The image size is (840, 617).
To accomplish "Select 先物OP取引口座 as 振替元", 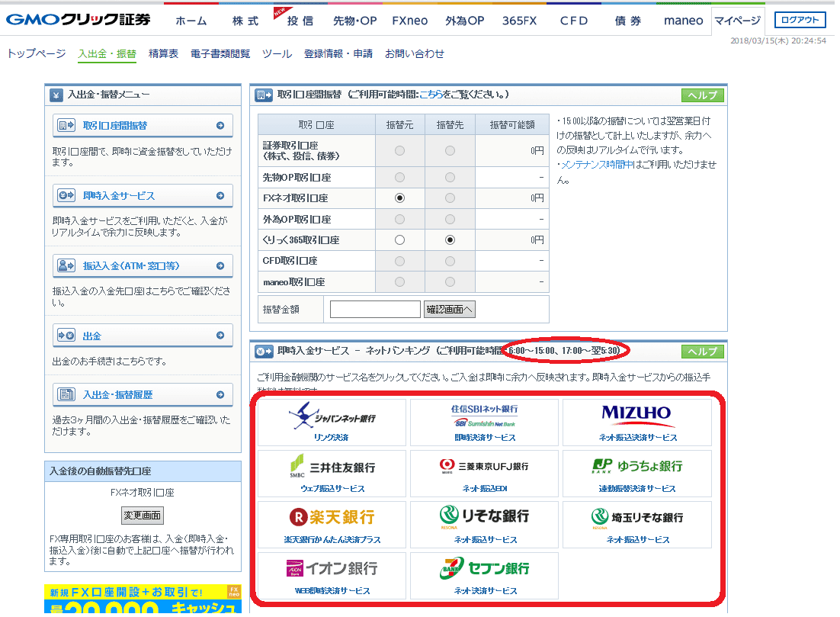I will [x=399, y=177].
